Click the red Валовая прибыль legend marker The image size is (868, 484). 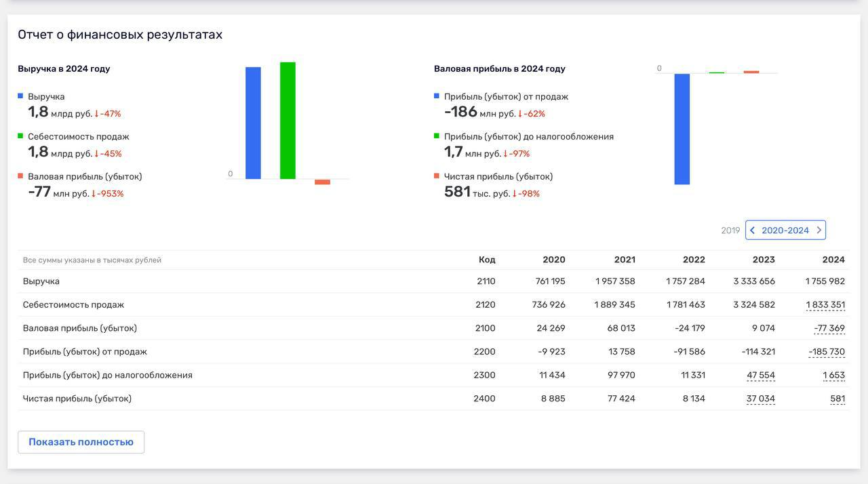click(x=20, y=176)
